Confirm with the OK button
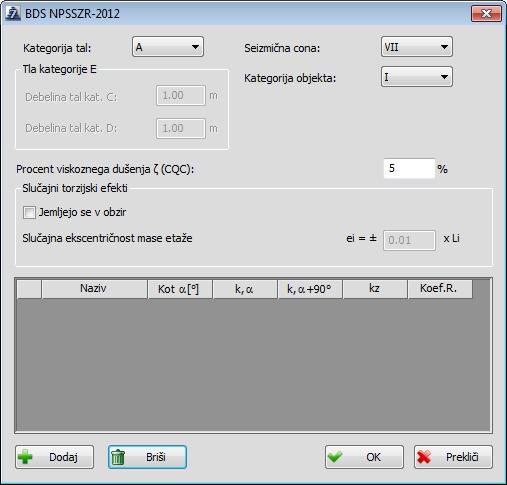507x485 pixels. click(x=364, y=457)
